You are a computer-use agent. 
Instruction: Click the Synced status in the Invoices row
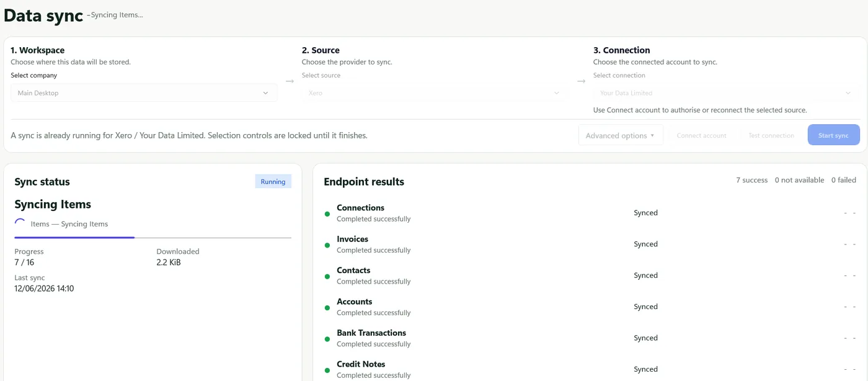click(645, 244)
